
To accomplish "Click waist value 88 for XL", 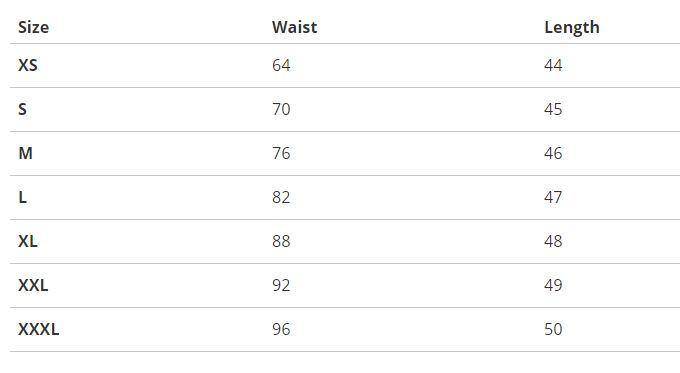I will pyautogui.click(x=281, y=241).
